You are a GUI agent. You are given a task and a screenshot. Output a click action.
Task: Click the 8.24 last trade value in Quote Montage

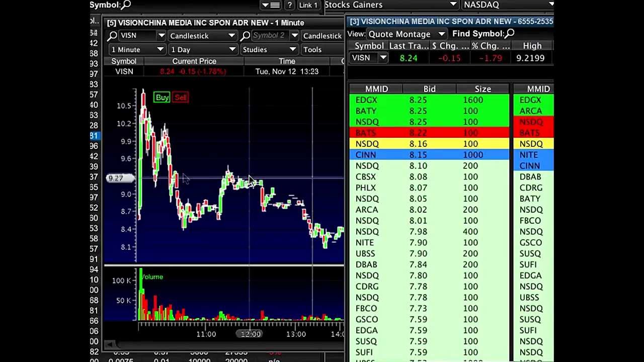pyautogui.click(x=409, y=58)
